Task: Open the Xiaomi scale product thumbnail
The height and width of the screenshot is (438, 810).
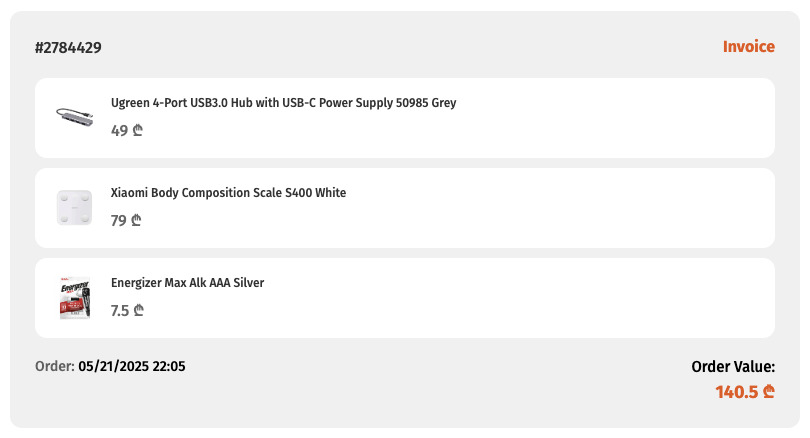Action: pos(74,208)
